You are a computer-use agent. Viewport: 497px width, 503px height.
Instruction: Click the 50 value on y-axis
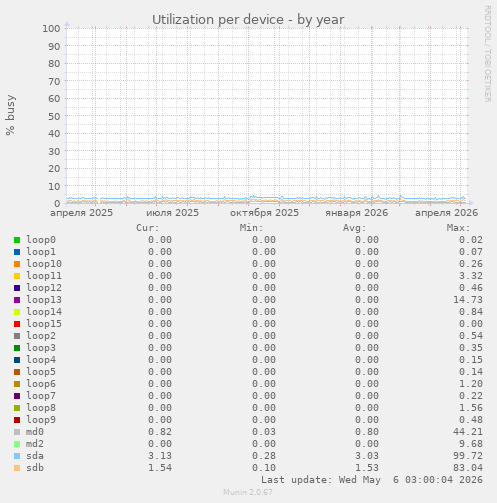click(x=54, y=116)
